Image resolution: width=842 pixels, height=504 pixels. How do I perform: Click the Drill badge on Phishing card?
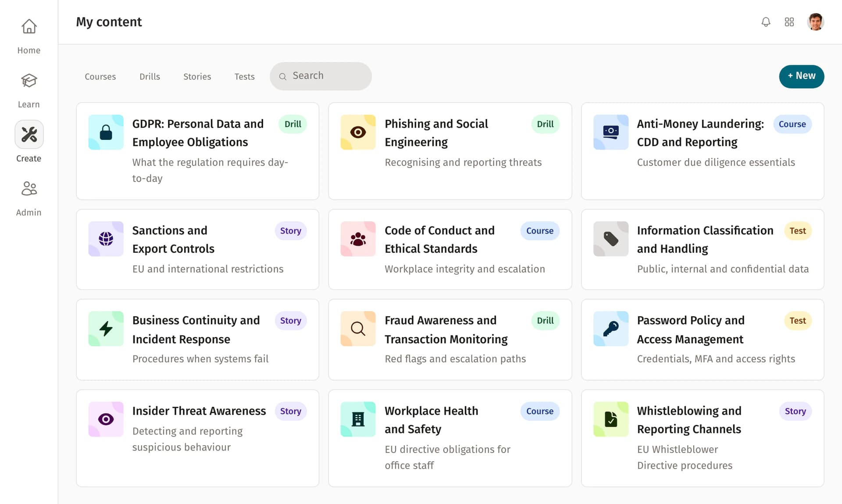pyautogui.click(x=545, y=124)
